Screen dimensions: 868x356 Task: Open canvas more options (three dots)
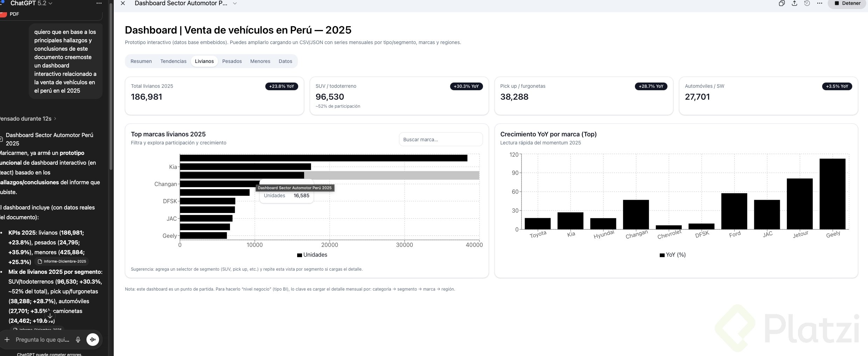point(819,3)
